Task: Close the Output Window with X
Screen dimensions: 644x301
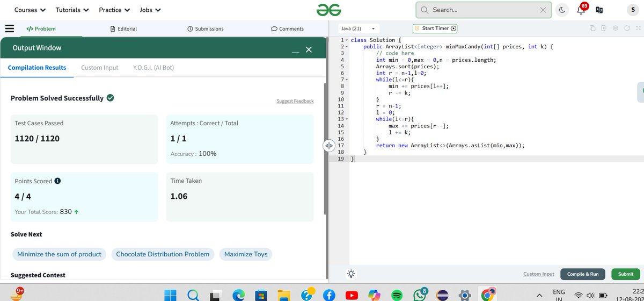Action: 309,49
